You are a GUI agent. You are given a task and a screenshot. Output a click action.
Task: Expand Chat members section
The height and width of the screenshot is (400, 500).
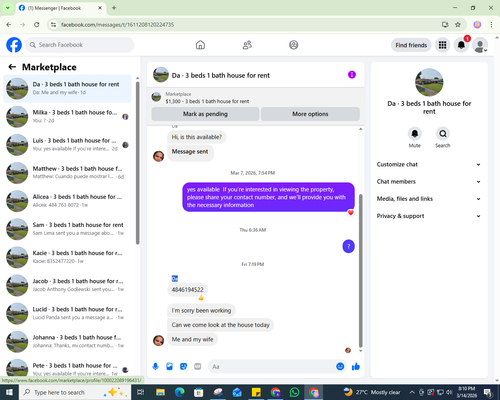pyautogui.click(x=429, y=182)
